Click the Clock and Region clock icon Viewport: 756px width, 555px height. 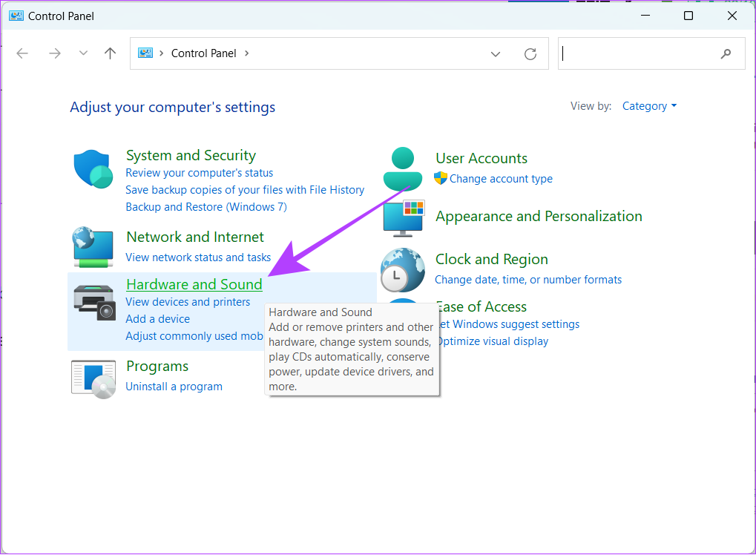(x=401, y=272)
